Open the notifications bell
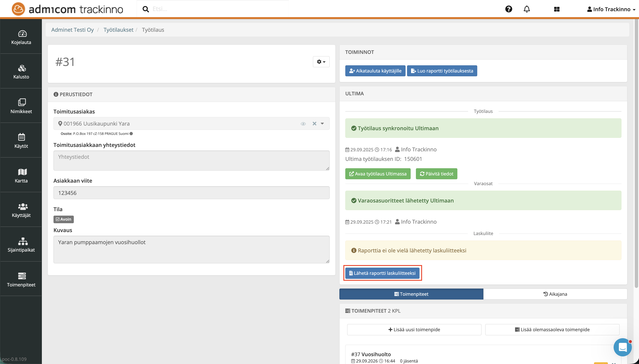Screen dimensions: 639x364 coord(527,9)
